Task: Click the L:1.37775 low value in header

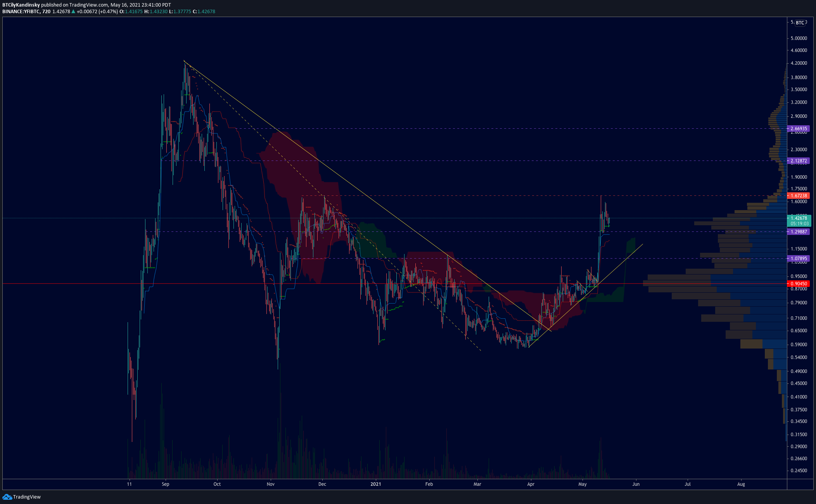Action: tap(180, 12)
